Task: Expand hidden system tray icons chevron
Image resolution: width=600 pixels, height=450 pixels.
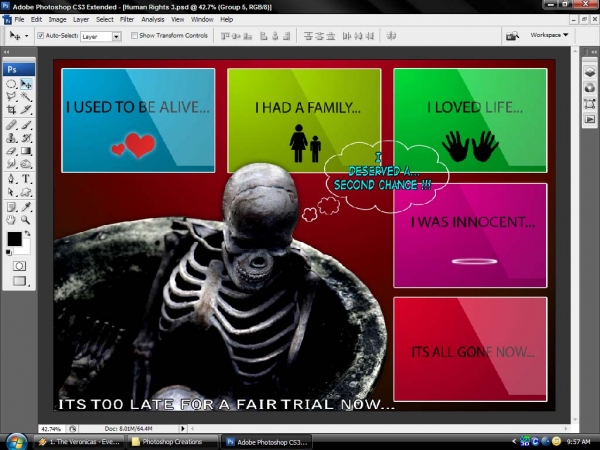Action: point(514,441)
